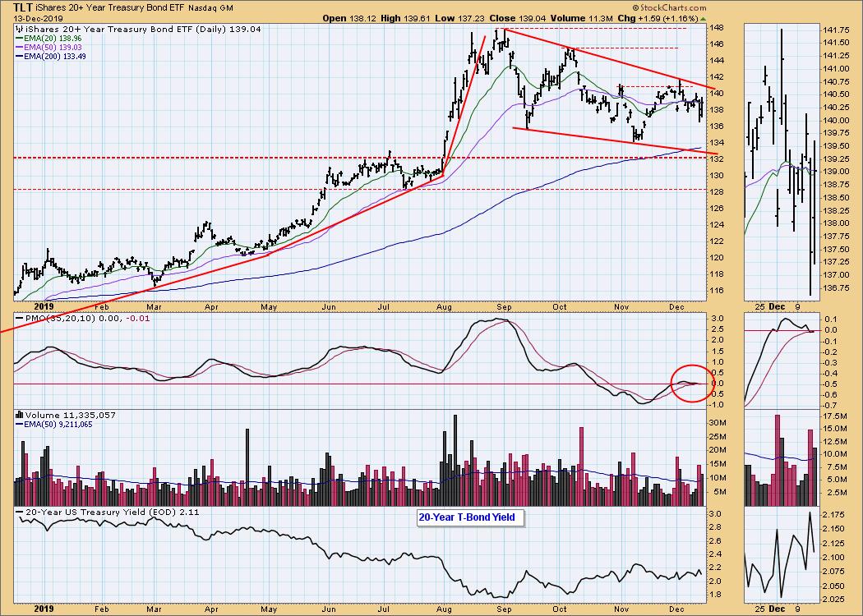Click the 141.75 label in zoom panel axis
This screenshot has width=863, height=616.
pyautogui.click(x=836, y=31)
